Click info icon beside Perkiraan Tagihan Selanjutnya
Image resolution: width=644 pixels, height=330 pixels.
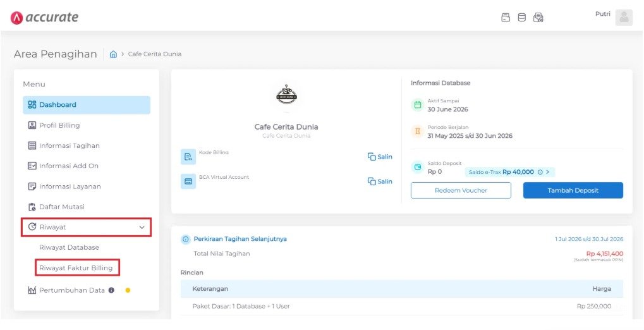[186, 239]
